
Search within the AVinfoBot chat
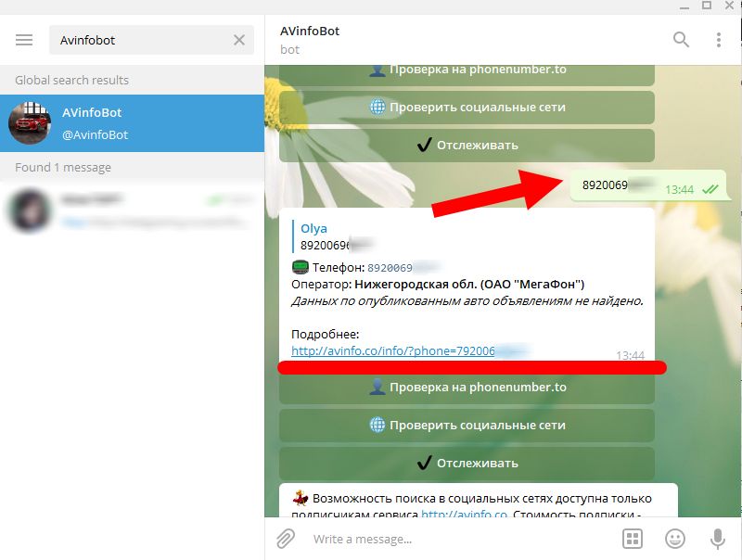681,40
